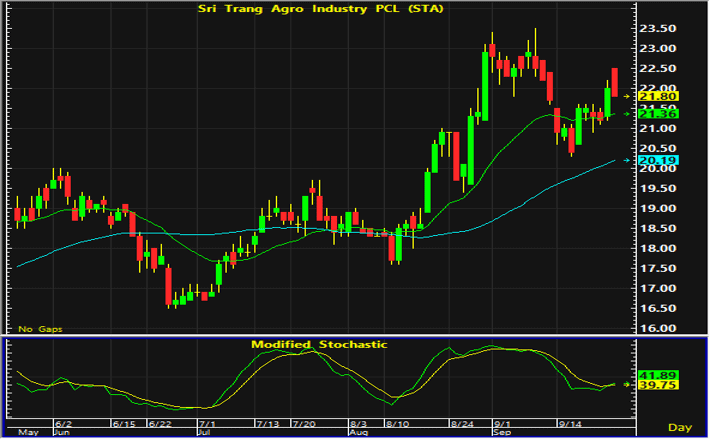710x439 pixels.
Task: Click the cyan arrow beside the 20.19 label
Action: 627,160
